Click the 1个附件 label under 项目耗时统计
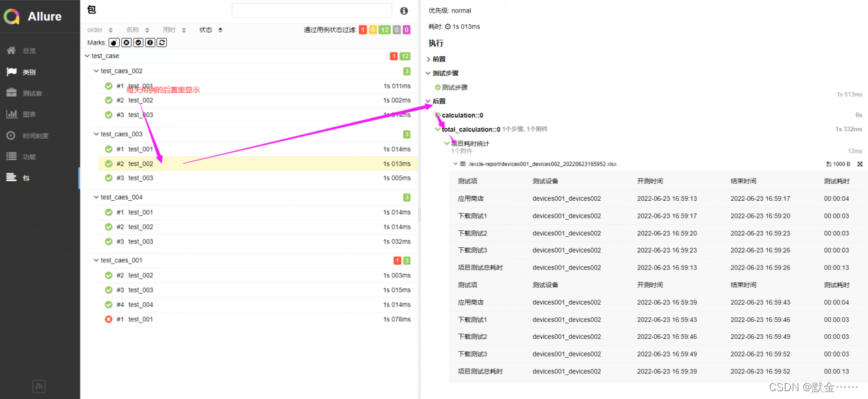This screenshot has height=399, width=868. coord(462,151)
